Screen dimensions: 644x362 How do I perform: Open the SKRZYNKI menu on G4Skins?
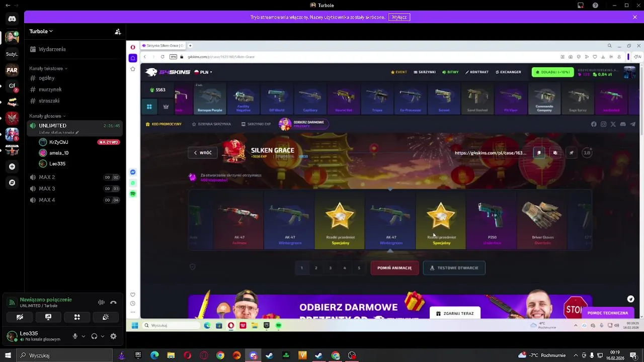(425, 72)
